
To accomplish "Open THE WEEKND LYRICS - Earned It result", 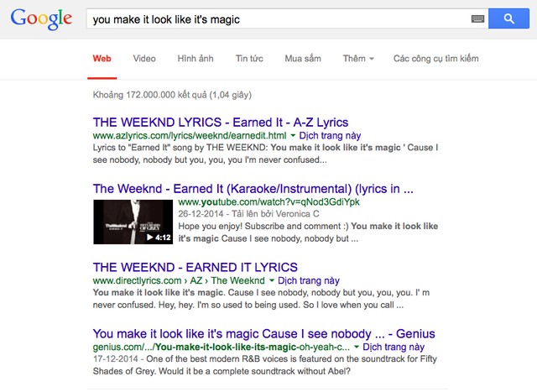I will pos(221,123).
